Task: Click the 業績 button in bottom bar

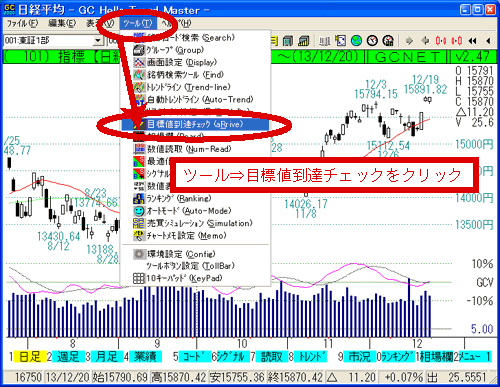Action: [145, 357]
